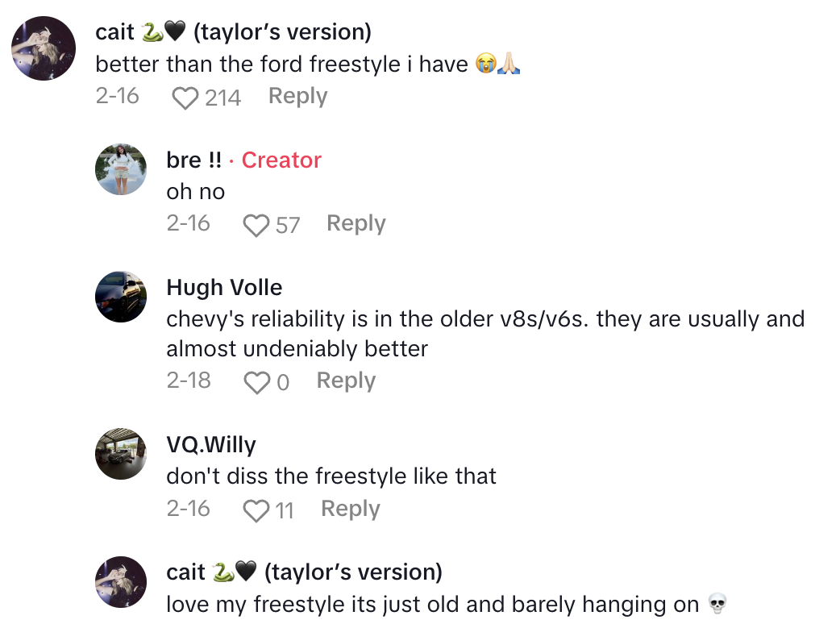Open cait's avatar on the bottom reply
Screen dimensions: 840x624
click(x=121, y=581)
